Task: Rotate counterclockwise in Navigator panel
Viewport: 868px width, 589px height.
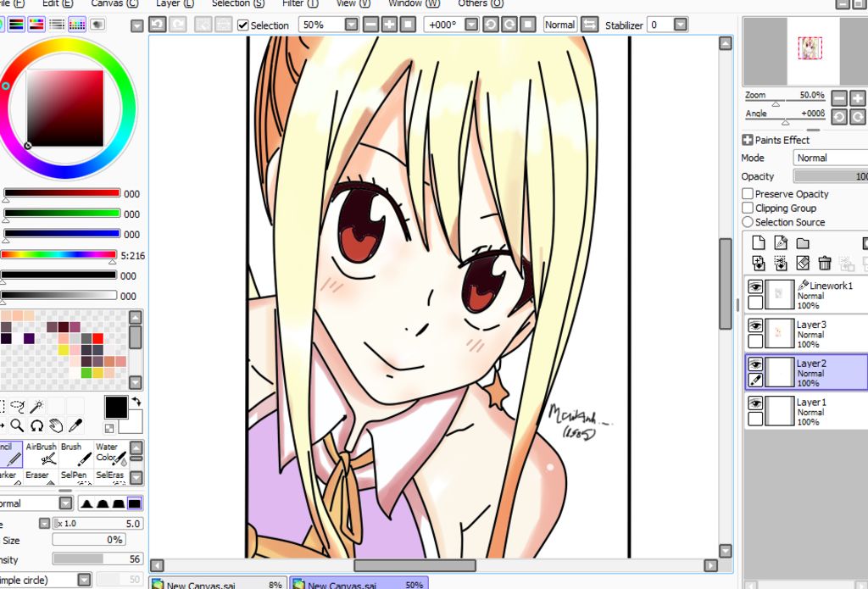Action: click(839, 117)
